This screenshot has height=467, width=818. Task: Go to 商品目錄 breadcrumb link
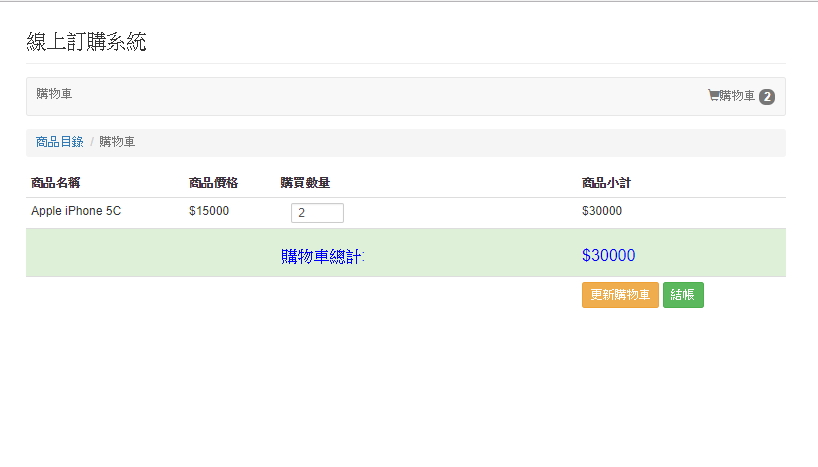click(59, 142)
